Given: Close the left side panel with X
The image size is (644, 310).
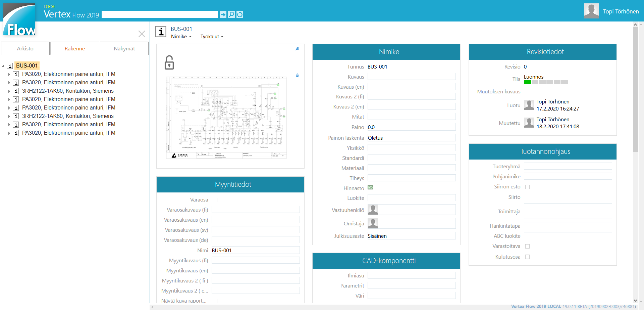Looking at the screenshot, I should tap(142, 34).
